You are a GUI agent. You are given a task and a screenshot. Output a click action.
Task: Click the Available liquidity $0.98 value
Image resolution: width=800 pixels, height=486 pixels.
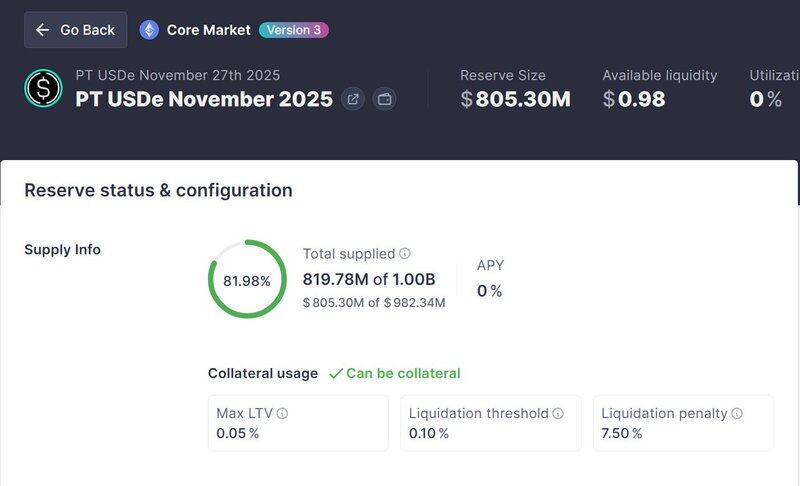pyautogui.click(x=634, y=99)
